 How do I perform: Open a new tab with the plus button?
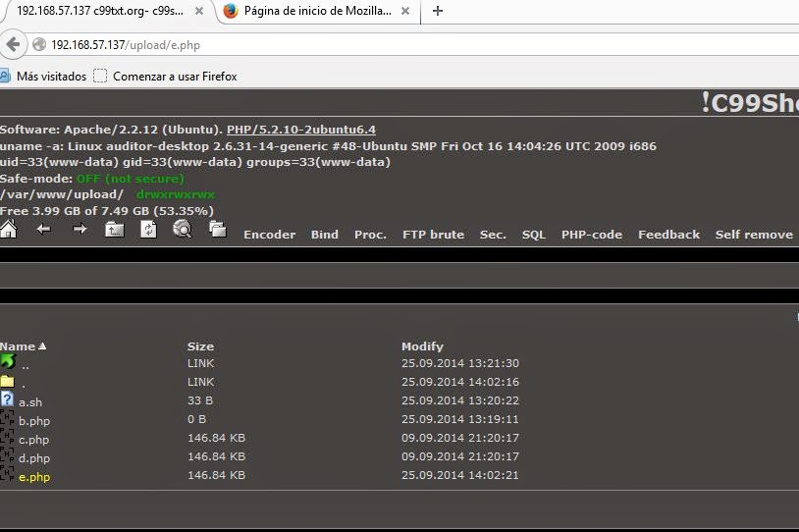coord(437,11)
